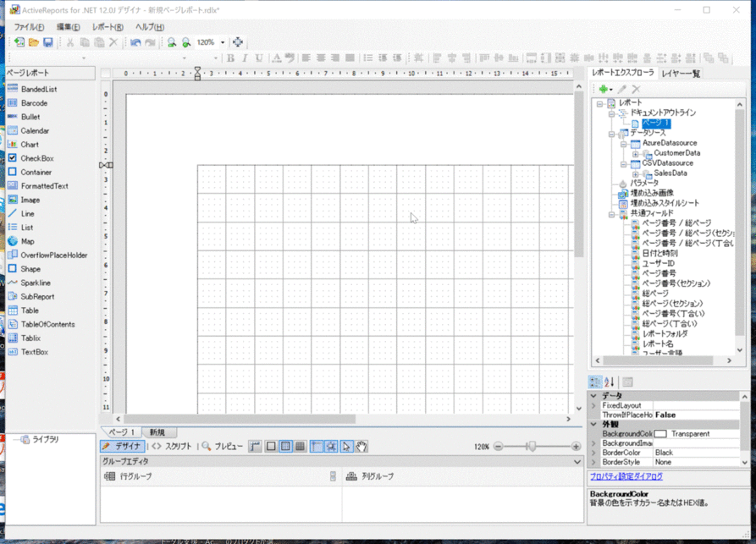Collapse the AzureDatasource node

click(x=623, y=144)
